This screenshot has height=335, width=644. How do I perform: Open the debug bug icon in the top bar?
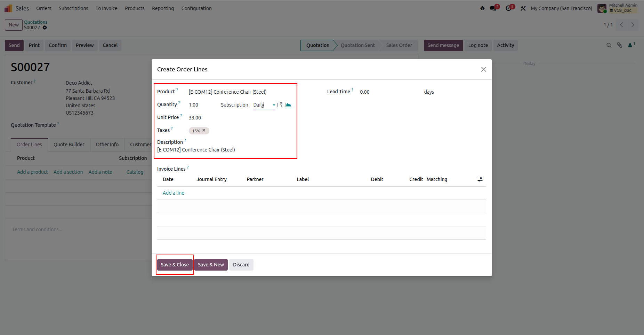(x=482, y=8)
